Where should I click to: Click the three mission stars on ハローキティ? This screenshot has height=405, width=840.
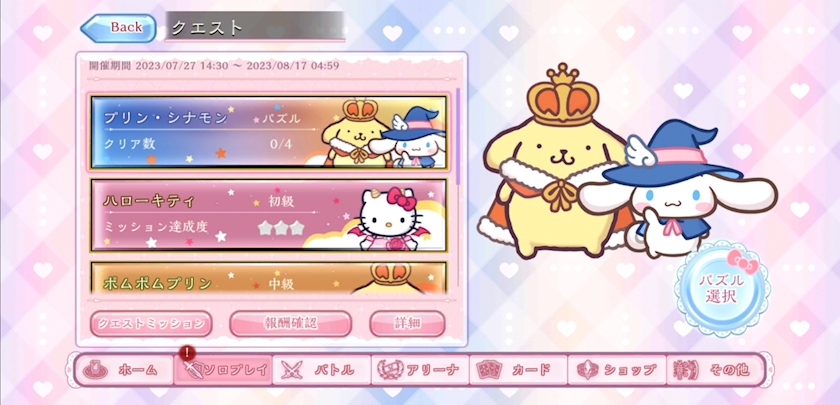(x=281, y=228)
